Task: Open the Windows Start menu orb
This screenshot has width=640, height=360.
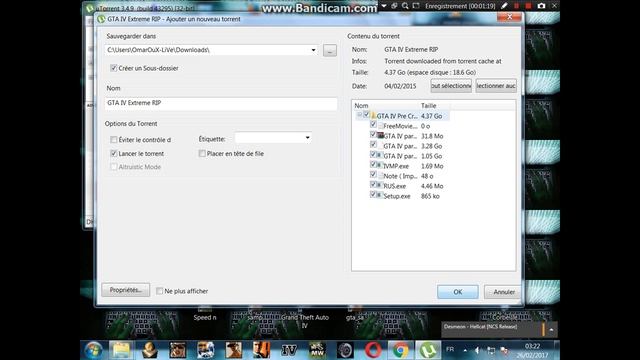Action: click(93, 350)
